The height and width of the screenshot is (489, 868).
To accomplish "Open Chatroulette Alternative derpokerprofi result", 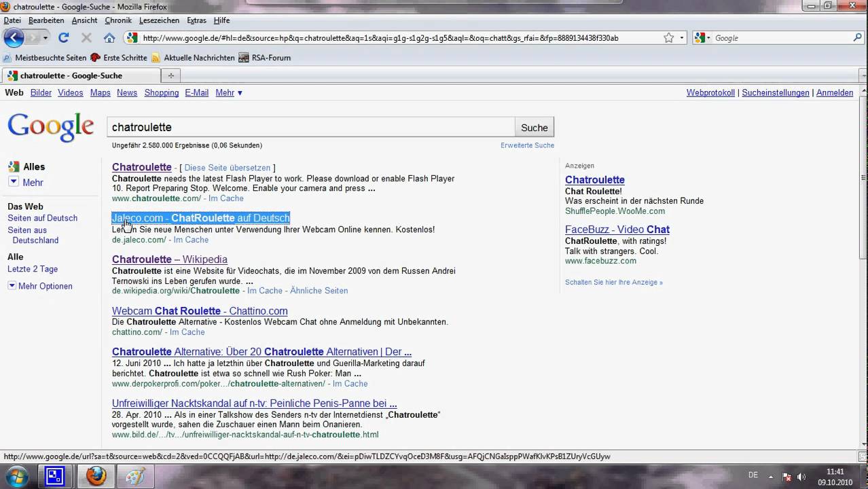I will coord(261,352).
